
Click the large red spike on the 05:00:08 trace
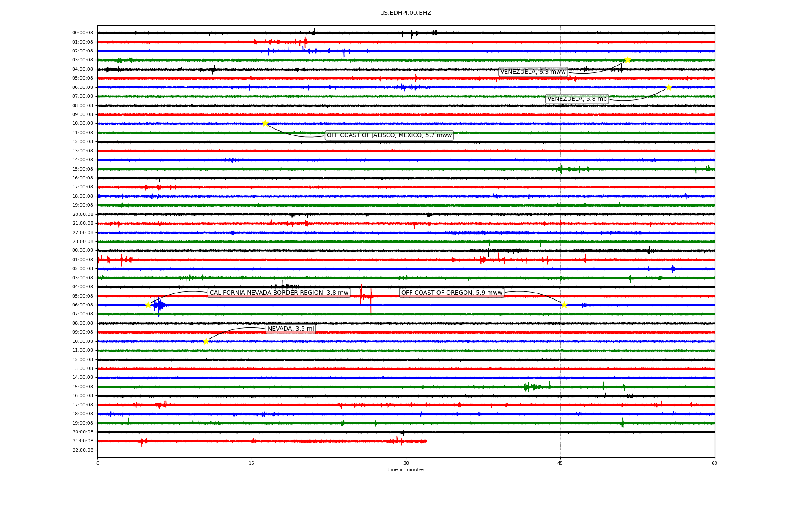361,295
